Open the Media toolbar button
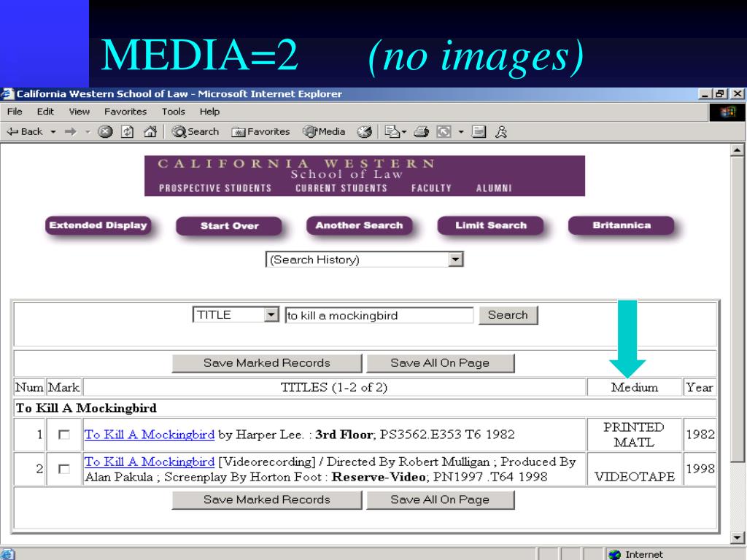Screen dimensions: 747x560 pos(324,131)
